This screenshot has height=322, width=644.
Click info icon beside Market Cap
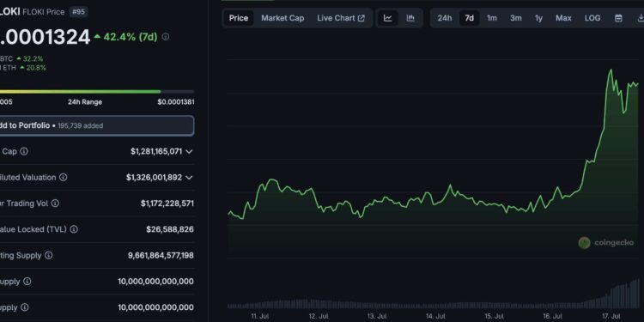coord(24,151)
